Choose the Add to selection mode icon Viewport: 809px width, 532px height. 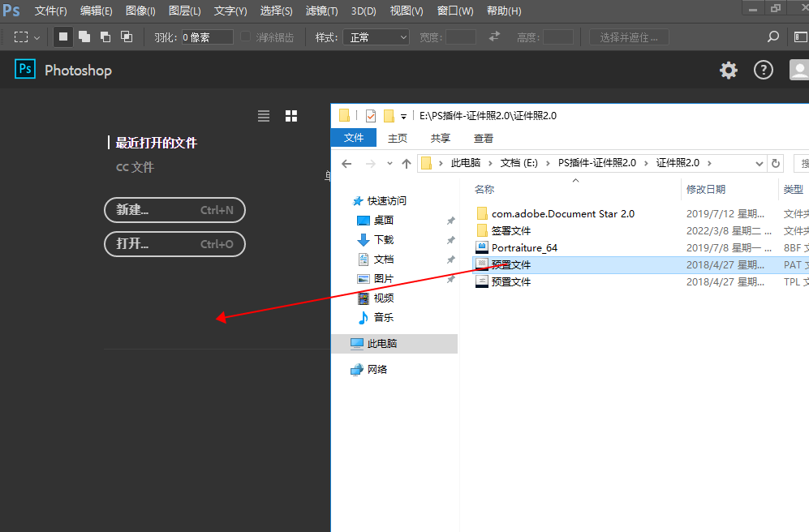(84, 37)
